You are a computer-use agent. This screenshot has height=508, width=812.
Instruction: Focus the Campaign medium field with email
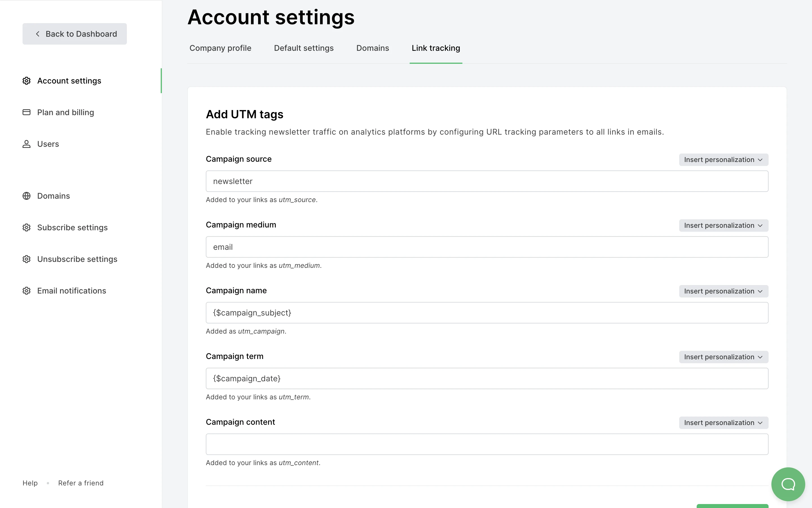[487, 247]
